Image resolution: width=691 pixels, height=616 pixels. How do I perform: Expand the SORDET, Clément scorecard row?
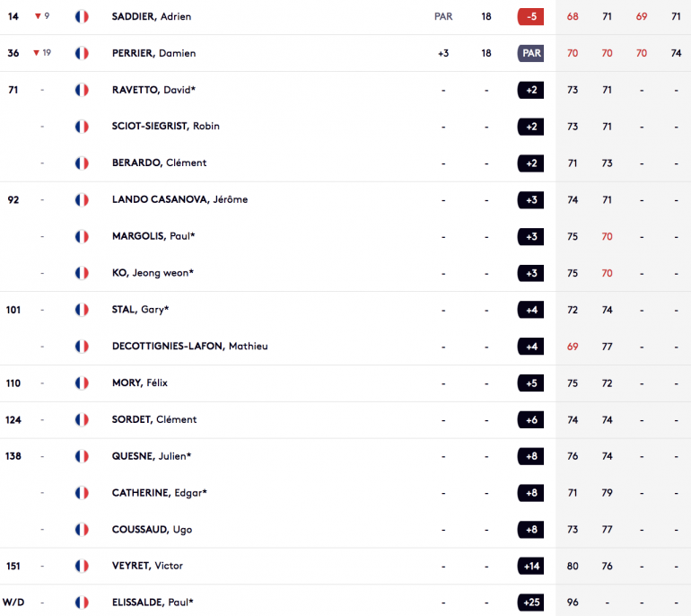345,419
